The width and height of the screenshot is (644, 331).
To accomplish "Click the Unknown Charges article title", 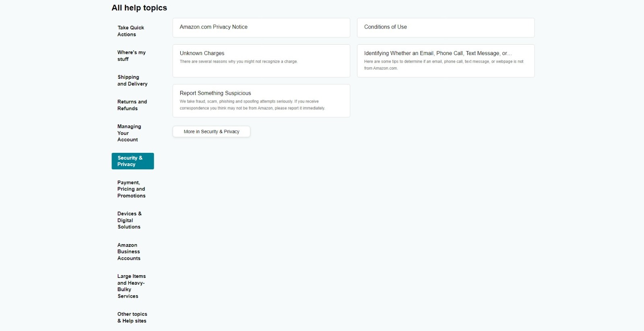I will [202, 53].
